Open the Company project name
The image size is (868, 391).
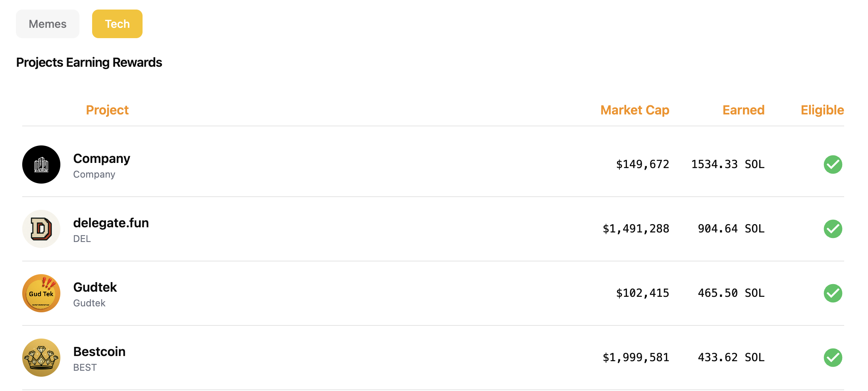point(102,159)
